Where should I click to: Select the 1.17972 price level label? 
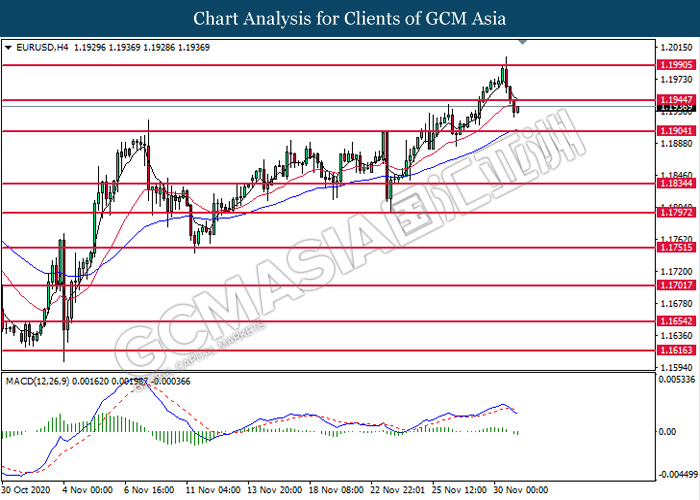pyautogui.click(x=677, y=212)
